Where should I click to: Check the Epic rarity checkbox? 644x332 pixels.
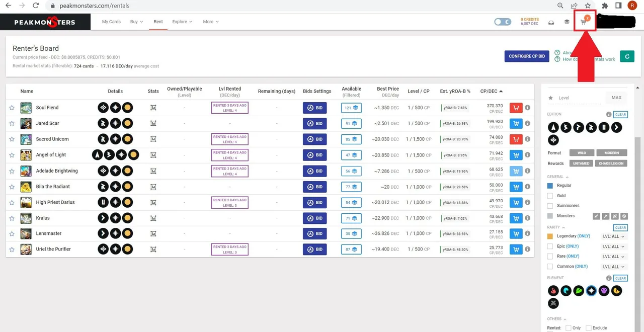[x=550, y=246]
